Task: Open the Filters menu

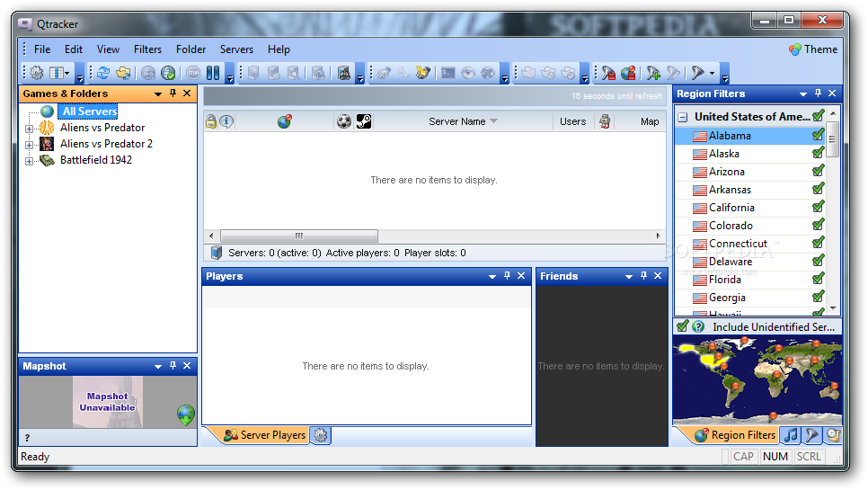Action: tap(147, 49)
